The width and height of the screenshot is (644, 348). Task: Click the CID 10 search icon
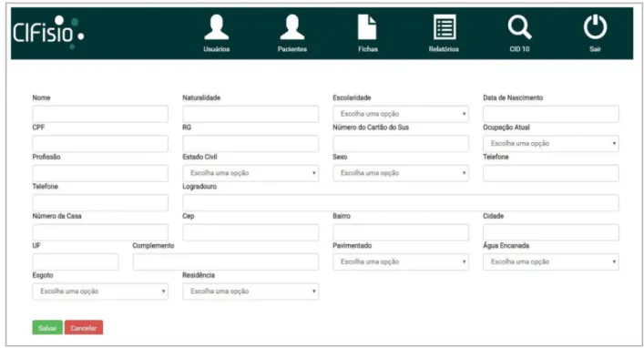(x=519, y=27)
